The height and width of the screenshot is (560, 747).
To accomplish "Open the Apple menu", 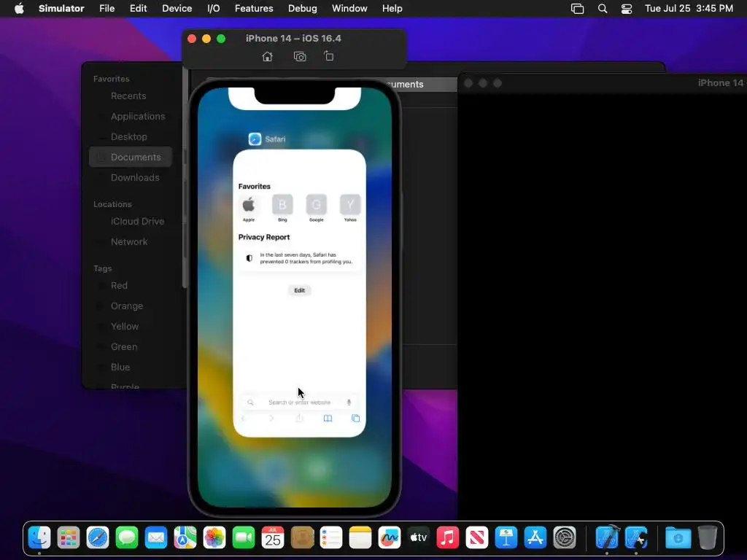I will click(19, 9).
